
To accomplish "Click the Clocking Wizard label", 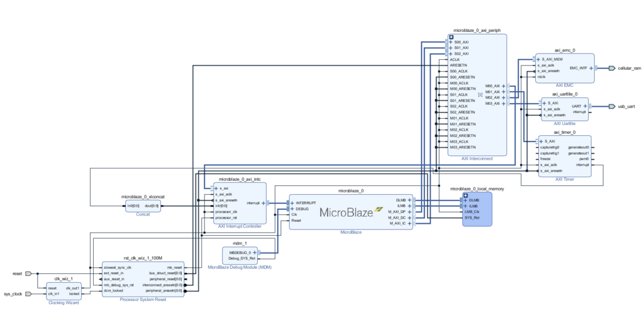I will click(x=64, y=302).
